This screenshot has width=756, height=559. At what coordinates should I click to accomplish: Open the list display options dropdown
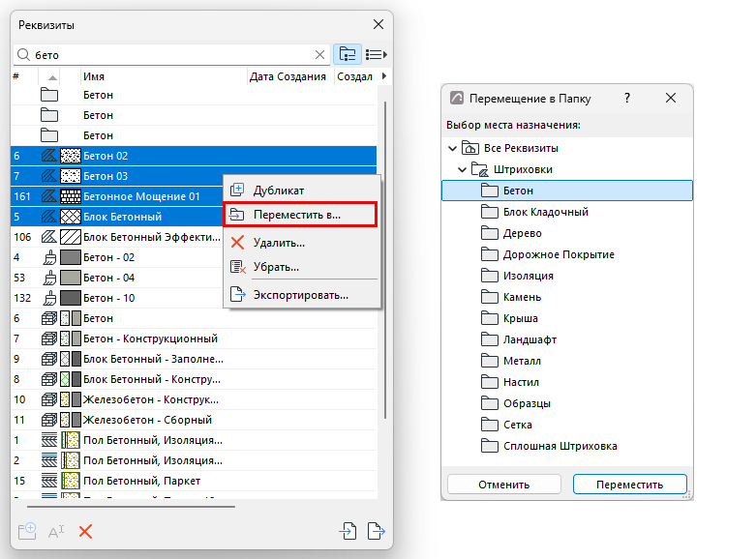377,54
